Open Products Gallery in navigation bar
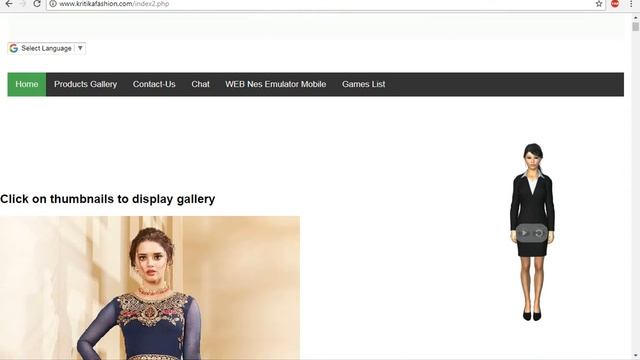Viewport: 640px width, 360px height. 85,84
